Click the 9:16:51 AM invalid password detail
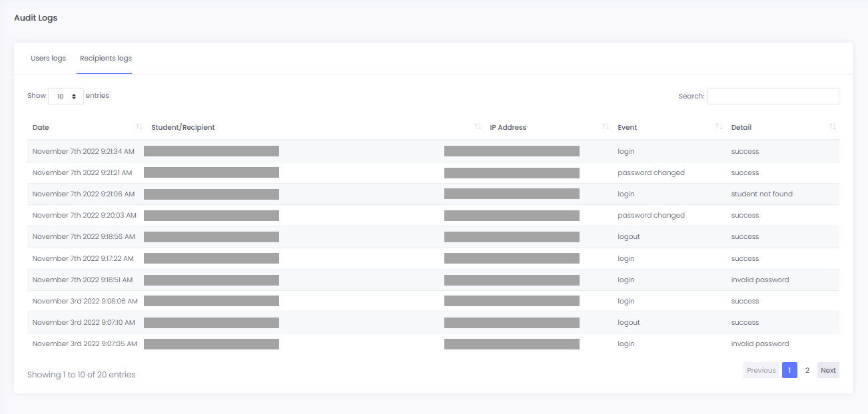 759,280
